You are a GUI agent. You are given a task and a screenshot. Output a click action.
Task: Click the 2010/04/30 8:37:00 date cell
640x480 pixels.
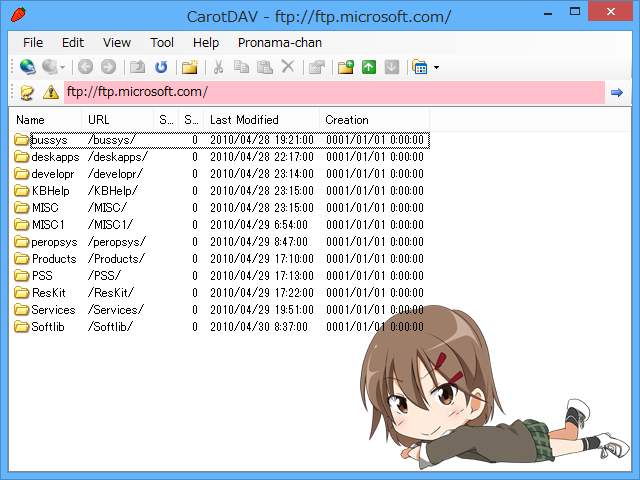click(x=259, y=327)
